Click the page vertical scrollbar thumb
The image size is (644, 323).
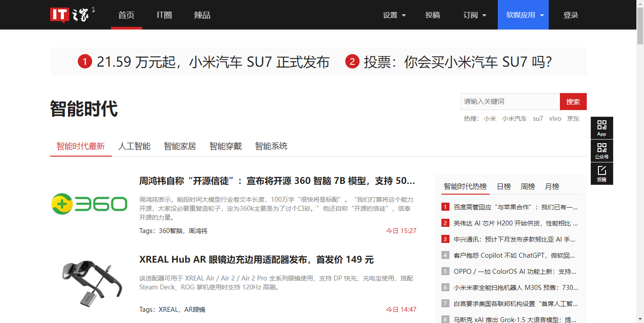tap(640, 26)
